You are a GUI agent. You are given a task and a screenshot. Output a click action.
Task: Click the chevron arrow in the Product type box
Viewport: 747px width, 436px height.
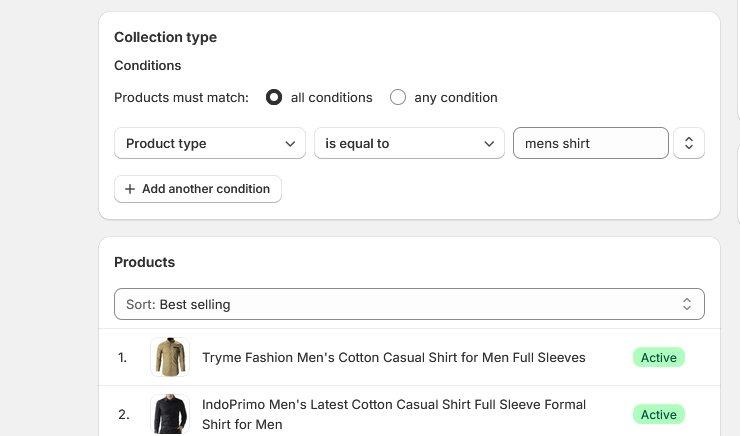pyautogui.click(x=290, y=143)
